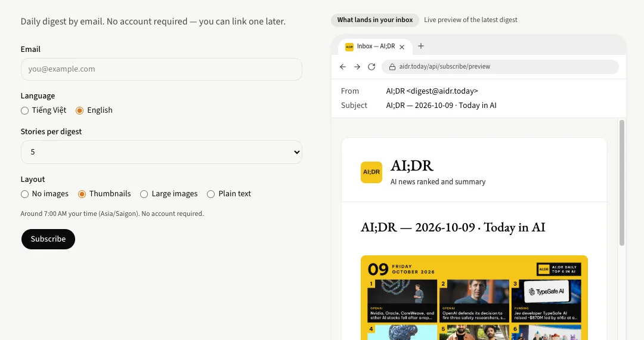
Task: Select the English language radio button
Action: coord(80,110)
